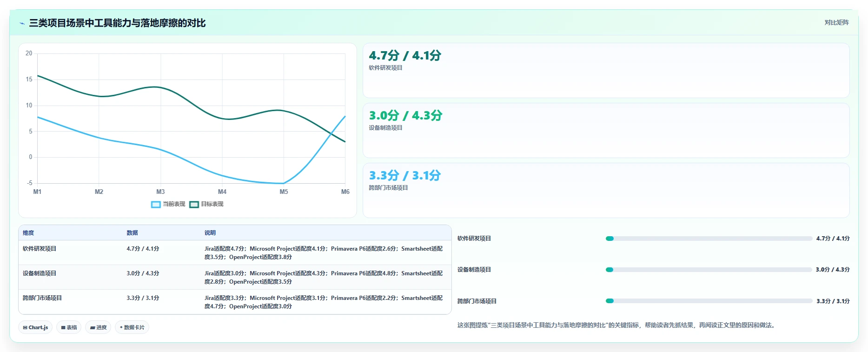Click the description starting Jira适配度4.7分
868x352 pixels.
point(324,253)
